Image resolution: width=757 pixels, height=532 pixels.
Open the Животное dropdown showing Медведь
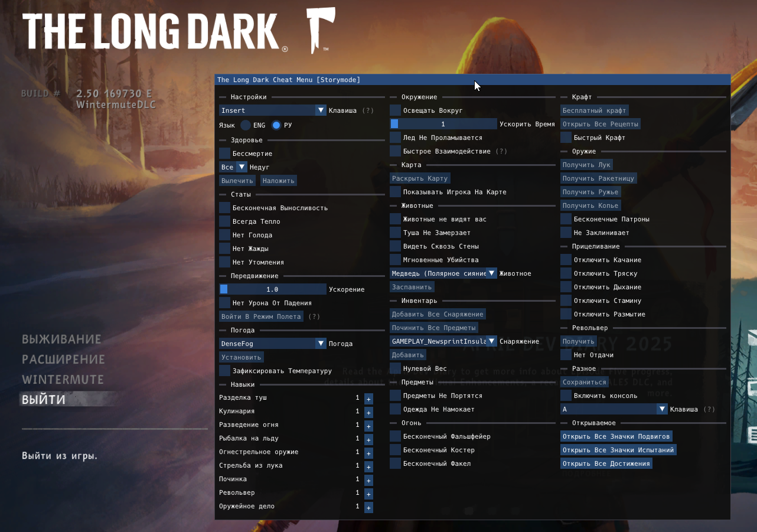point(443,273)
